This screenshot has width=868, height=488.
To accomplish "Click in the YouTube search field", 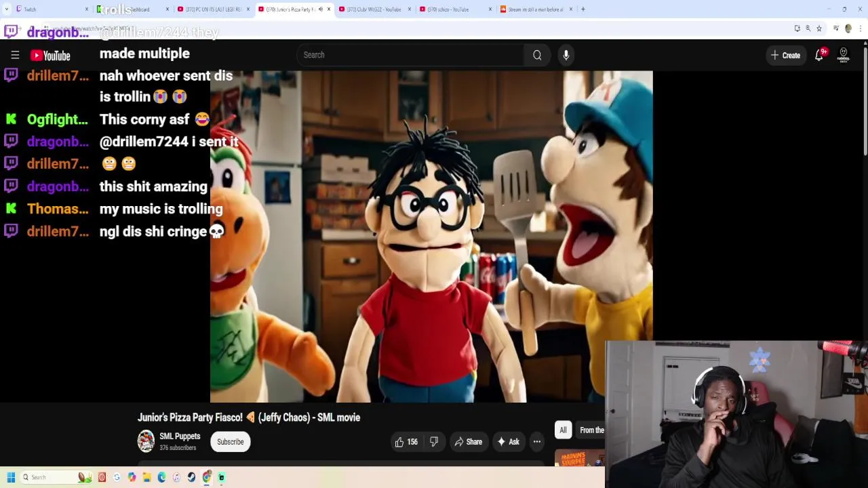I will [x=410, y=55].
